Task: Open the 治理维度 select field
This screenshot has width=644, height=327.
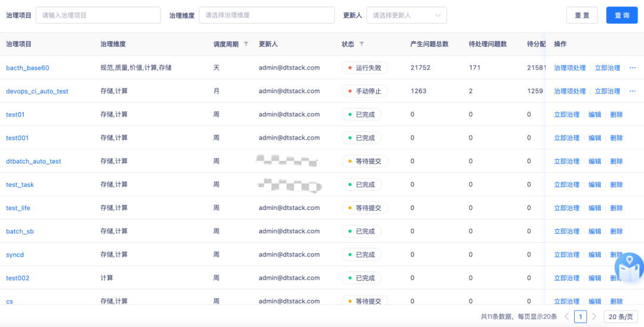Action: [266, 16]
